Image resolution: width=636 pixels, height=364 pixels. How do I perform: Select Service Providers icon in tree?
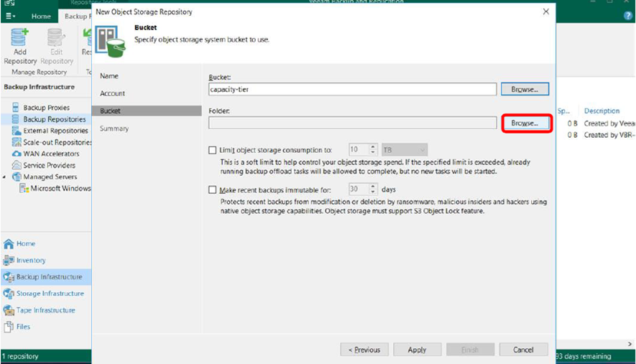(x=17, y=165)
